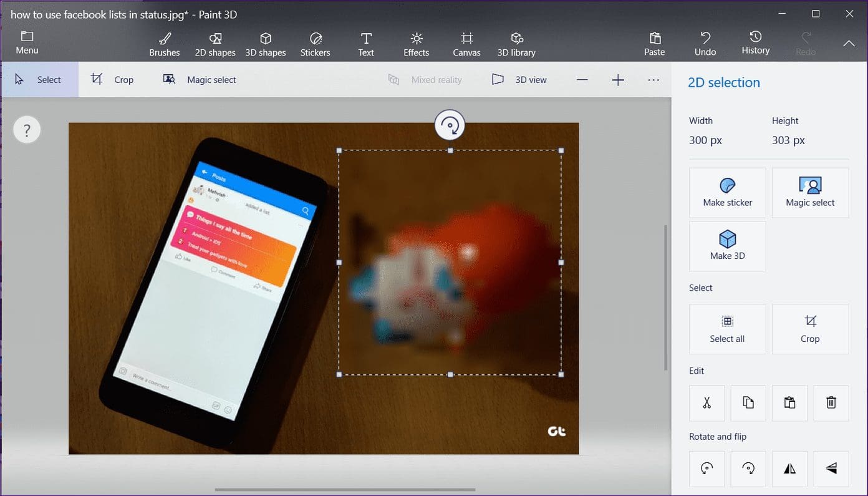Click the rotation handle above the selection
This screenshot has height=496, width=868.
pos(450,126)
